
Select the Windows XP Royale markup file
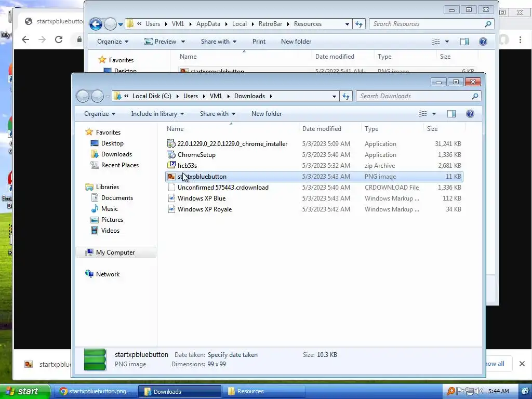205,209
